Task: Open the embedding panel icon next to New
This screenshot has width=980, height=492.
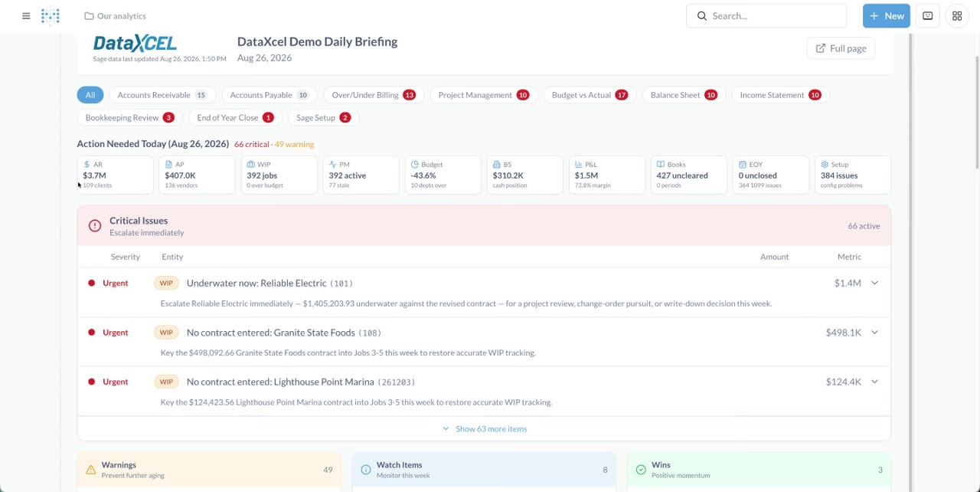Action: point(927,16)
